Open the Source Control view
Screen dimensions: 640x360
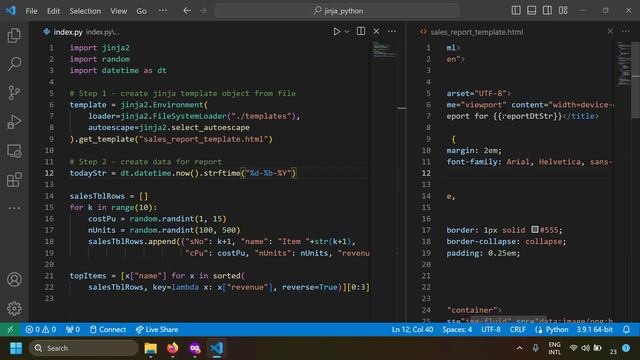(14, 93)
